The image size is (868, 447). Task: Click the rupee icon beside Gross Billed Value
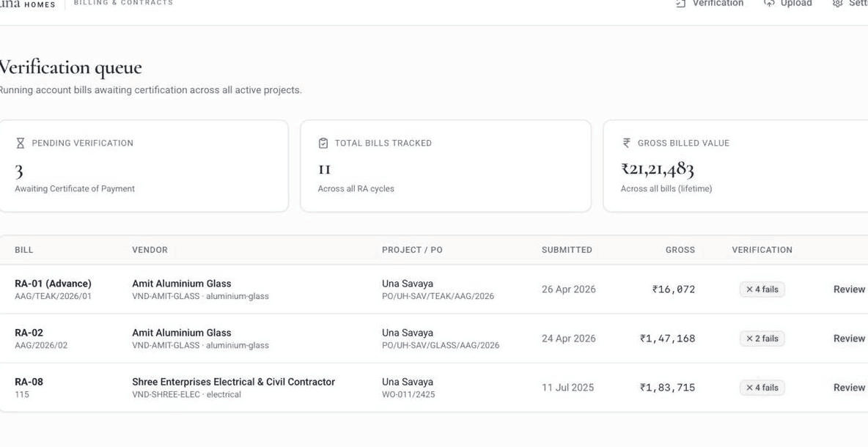627,143
